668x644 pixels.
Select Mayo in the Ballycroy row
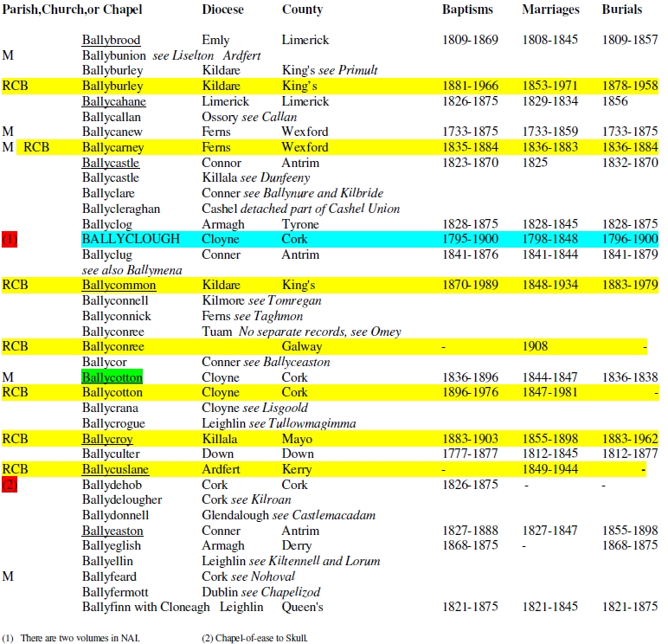click(297, 439)
